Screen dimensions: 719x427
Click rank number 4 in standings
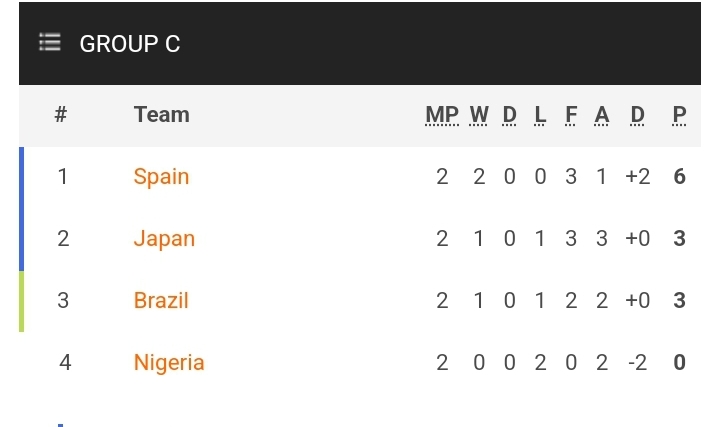coord(65,362)
